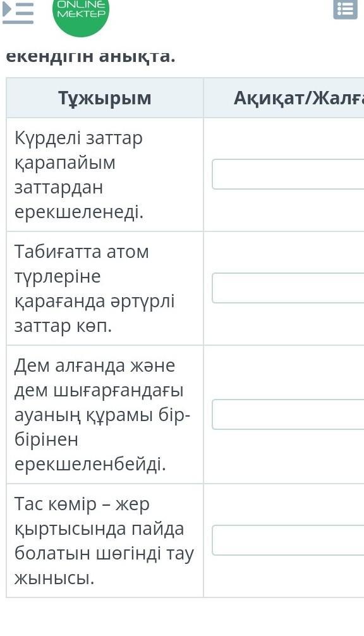Open the sidebar menu toggle icon

coord(18,12)
